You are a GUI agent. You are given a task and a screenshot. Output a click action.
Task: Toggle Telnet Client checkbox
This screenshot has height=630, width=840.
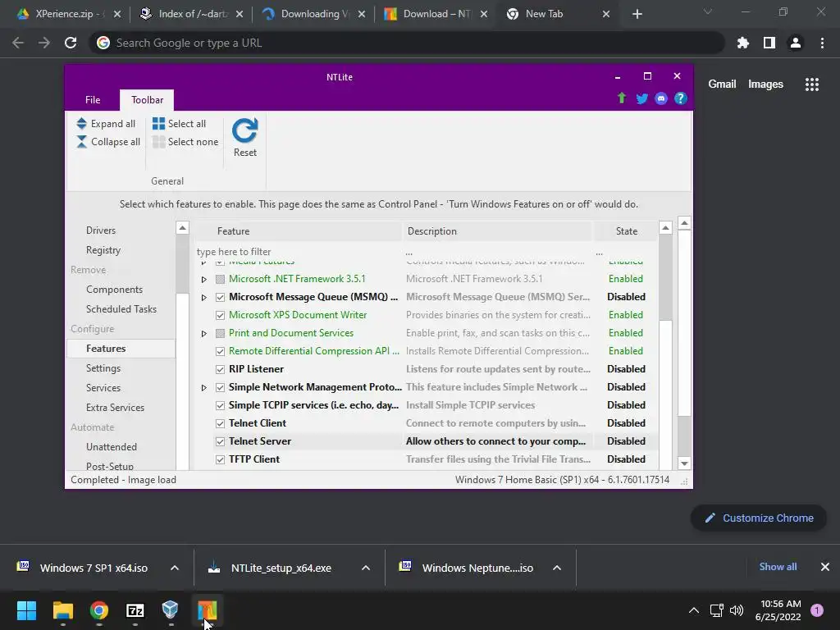(x=220, y=423)
